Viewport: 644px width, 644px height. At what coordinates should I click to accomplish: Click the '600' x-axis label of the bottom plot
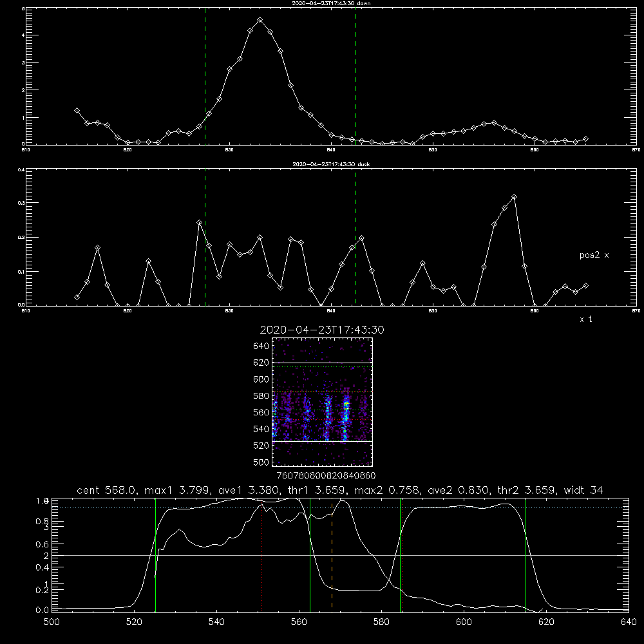tap(464, 622)
